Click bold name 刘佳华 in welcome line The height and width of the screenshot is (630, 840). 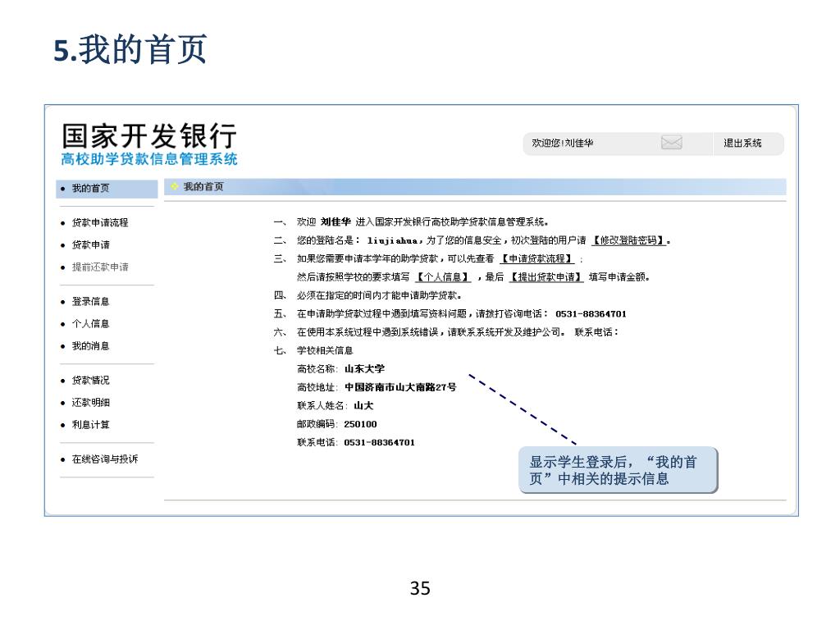pyautogui.click(x=336, y=221)
